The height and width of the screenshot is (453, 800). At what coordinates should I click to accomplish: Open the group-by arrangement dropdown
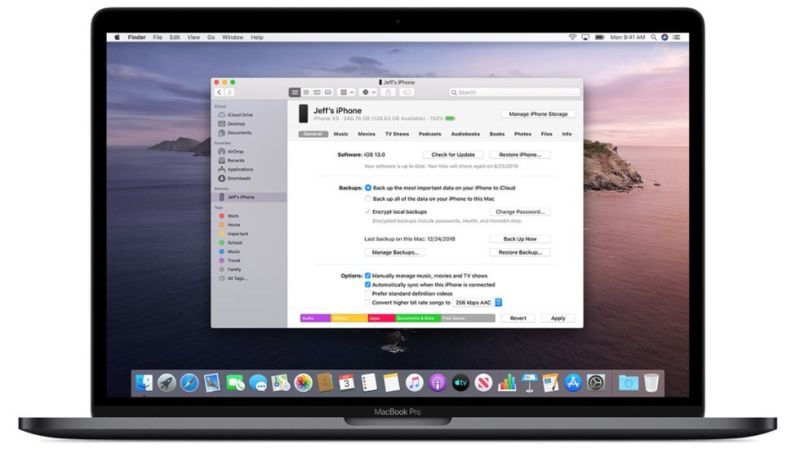coord(347,92)
